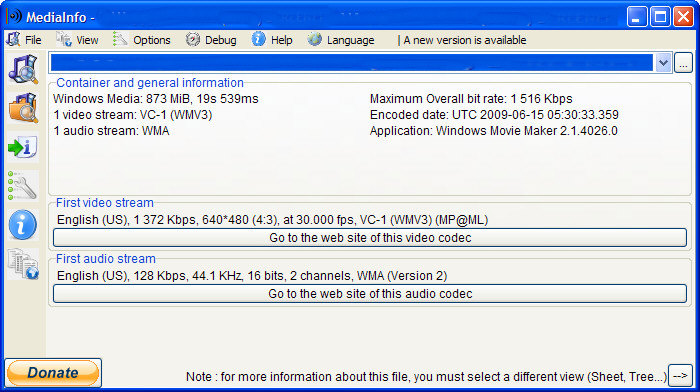
Task: Click '1 audio stream: WMA' text
Action: pos(111,131)
